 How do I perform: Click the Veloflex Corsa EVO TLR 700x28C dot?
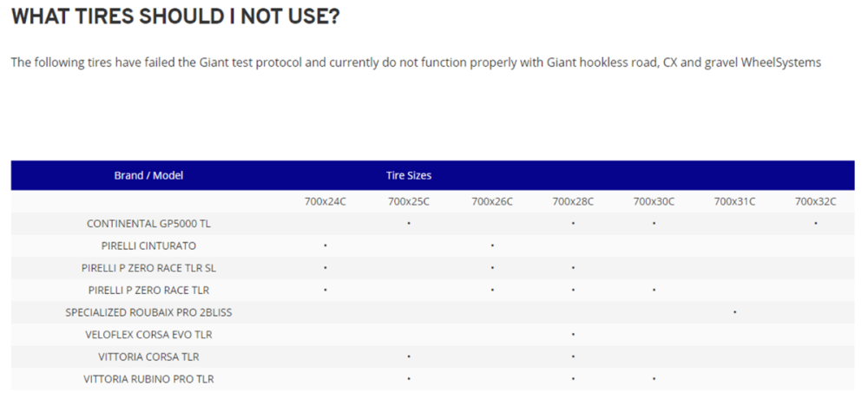(x=573, y=335)
